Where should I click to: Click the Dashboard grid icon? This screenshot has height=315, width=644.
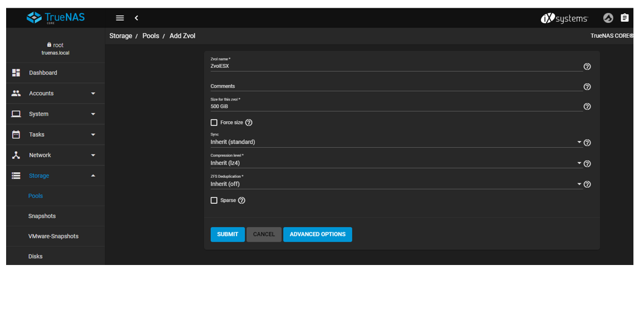(x=16, y=73)
